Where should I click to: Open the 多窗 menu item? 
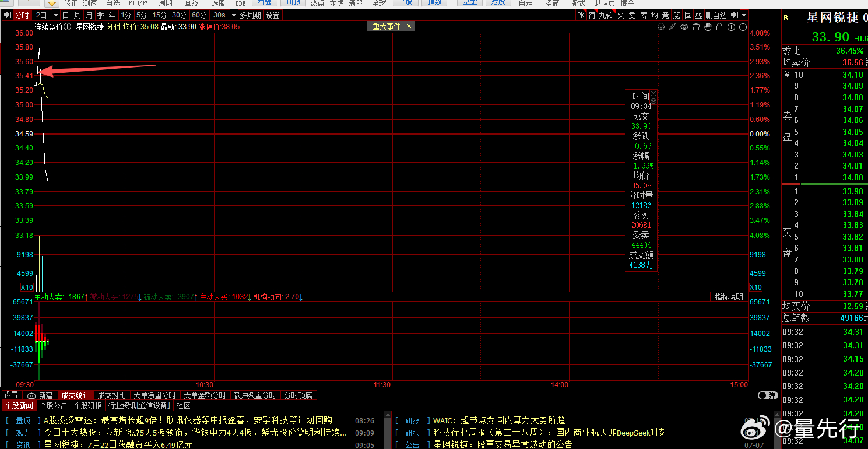[x=552, y=3]
